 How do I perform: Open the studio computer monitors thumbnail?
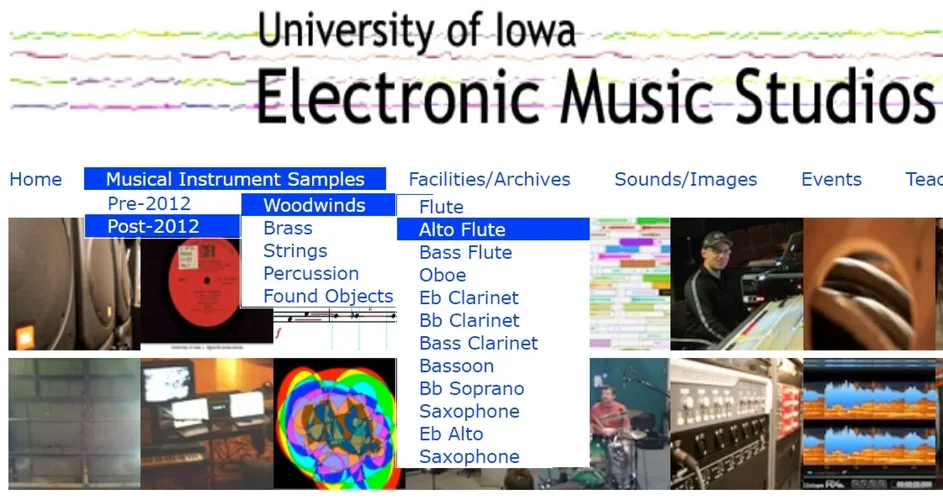click(x=207, y=424)
